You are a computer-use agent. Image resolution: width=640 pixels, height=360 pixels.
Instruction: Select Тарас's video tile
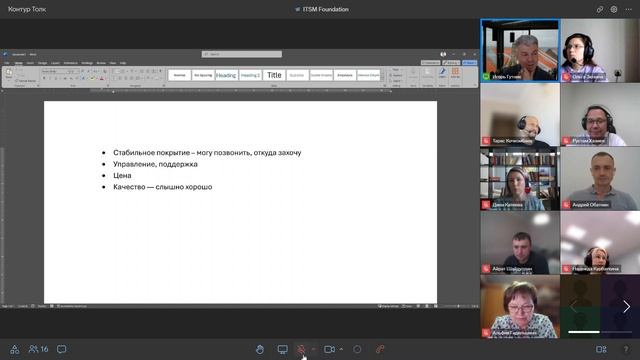pyautogui.click(x=520, y=115)
